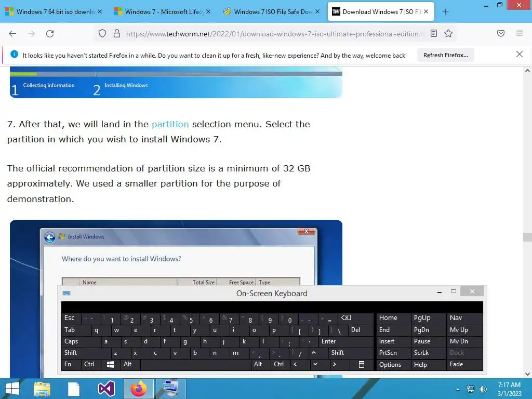Save to Pocket icon in toolbar
The image size is (532, 399).
pyautogui.click(x=501, y=34)
